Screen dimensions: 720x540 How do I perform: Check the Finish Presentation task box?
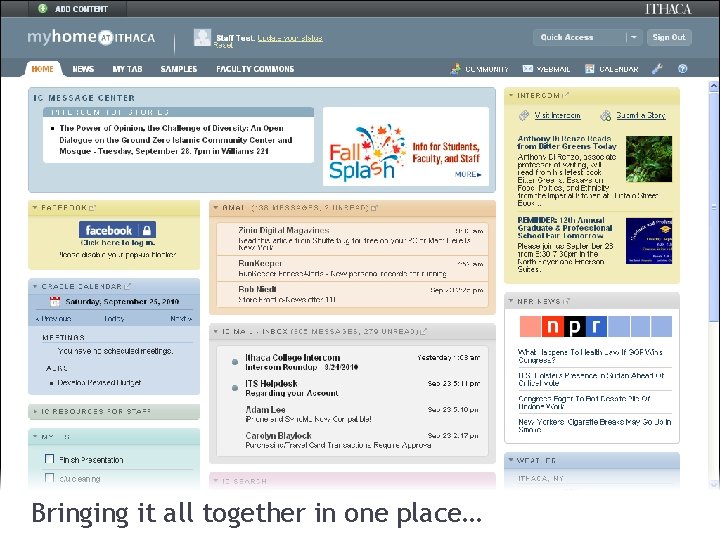coord(50,459)
